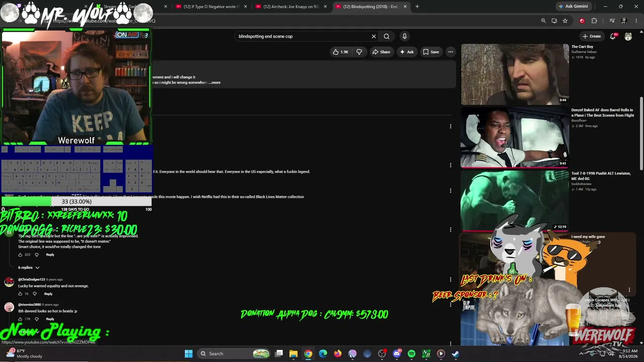Open ChrisDodgers123's profile avatar
Image resolution: width=644 pixels, height=362 pixels.
9,282
